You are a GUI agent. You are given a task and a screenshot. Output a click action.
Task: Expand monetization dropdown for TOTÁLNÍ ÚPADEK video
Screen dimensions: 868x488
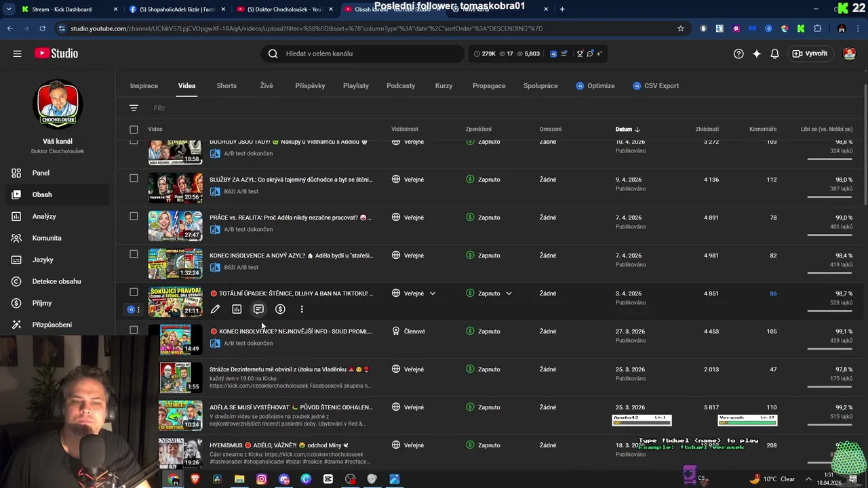click(x=509, y=293)
